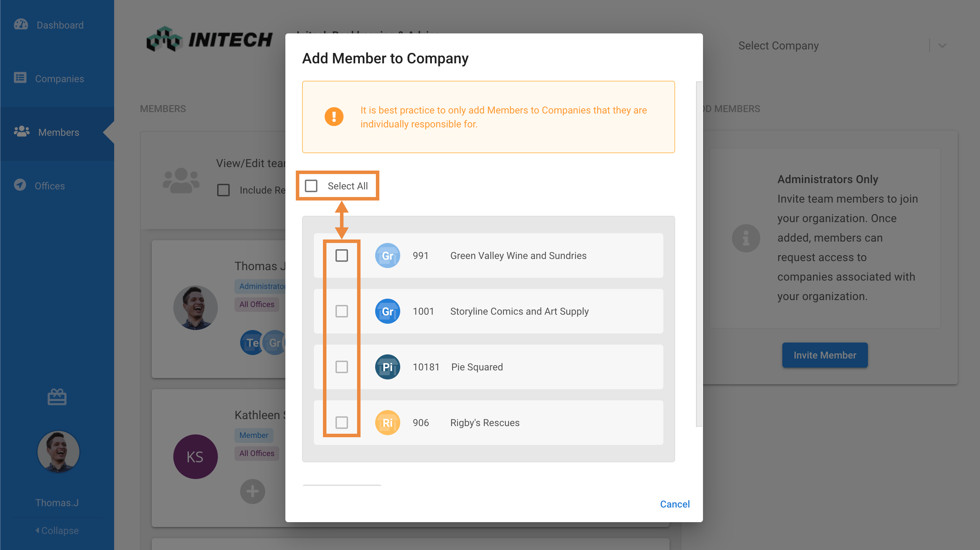The image size is (980, 550).
Task: Click the Dashboard gauge icon in sidebar
Action: coord(21,25)
